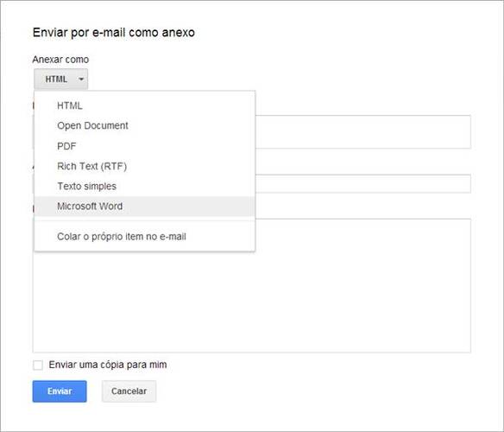Click the Enviar uma cópia para mim label
The width and height of the screenshot is (504, 432).
[x=108, y=365]
